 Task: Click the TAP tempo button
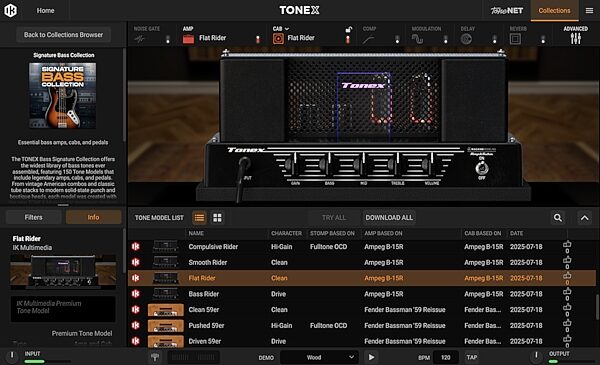point(471,357)
